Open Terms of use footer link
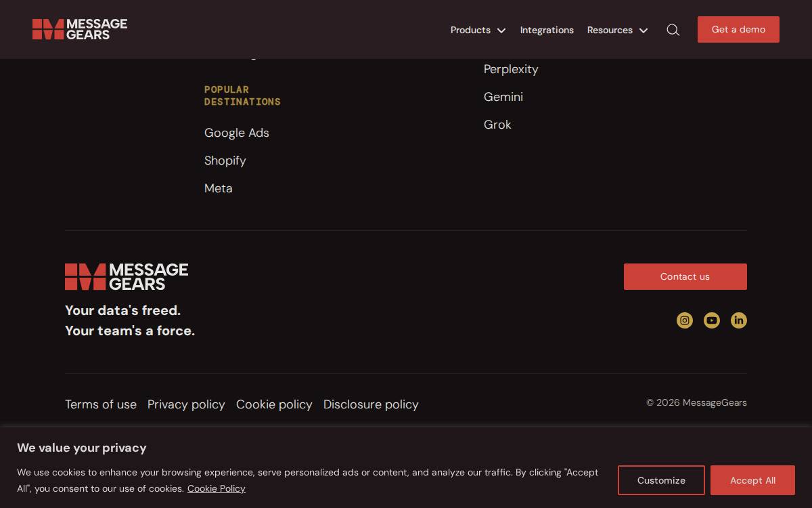The height and width of the screenshot is (508, 812). point(101,404)
